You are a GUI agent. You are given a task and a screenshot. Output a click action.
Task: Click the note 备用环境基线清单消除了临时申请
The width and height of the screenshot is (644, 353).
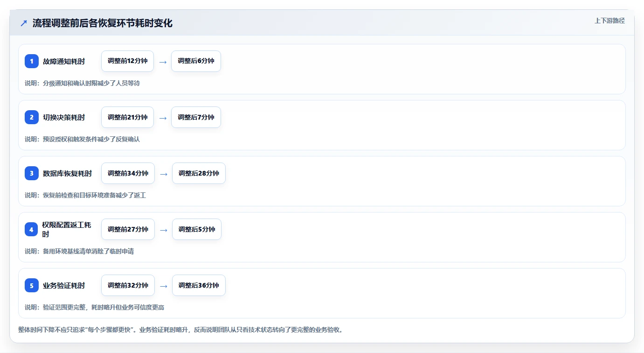[88, 251]
